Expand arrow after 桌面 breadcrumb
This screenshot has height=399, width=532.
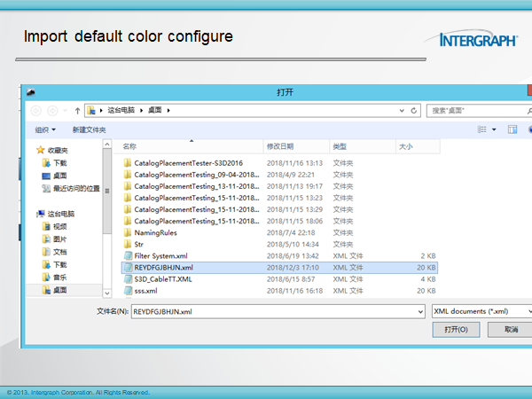click(168, 110)
